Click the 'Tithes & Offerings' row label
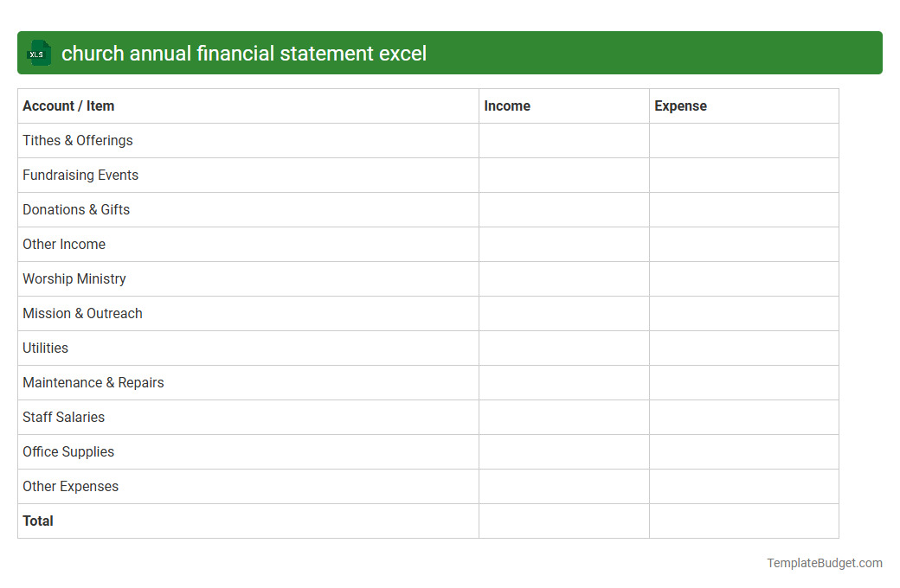Image resolution: width=900 pixels, height=588 pixels. [77, 140]
